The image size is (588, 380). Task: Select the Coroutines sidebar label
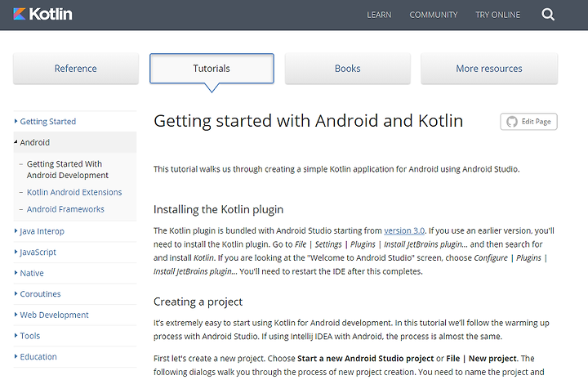tap(40, 293)
